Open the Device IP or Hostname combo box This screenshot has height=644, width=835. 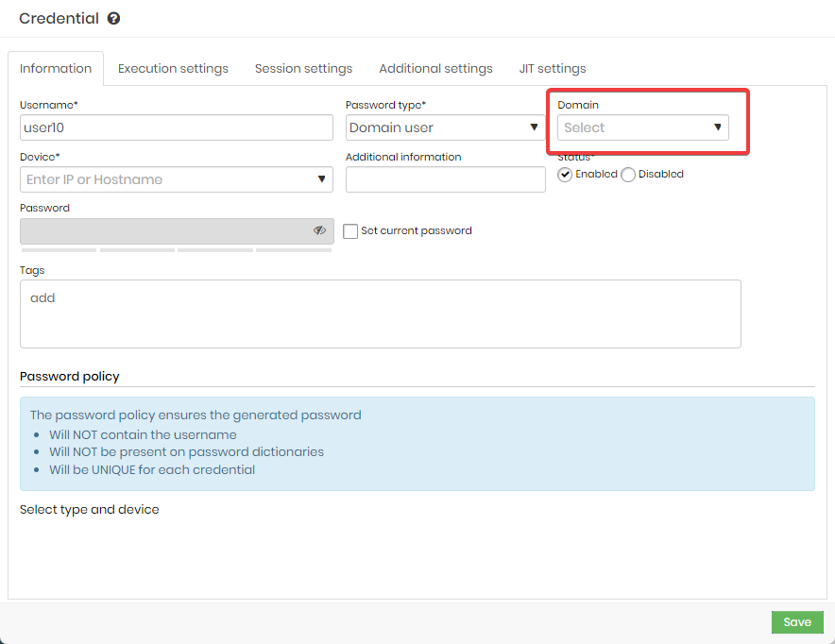point(177,179)
